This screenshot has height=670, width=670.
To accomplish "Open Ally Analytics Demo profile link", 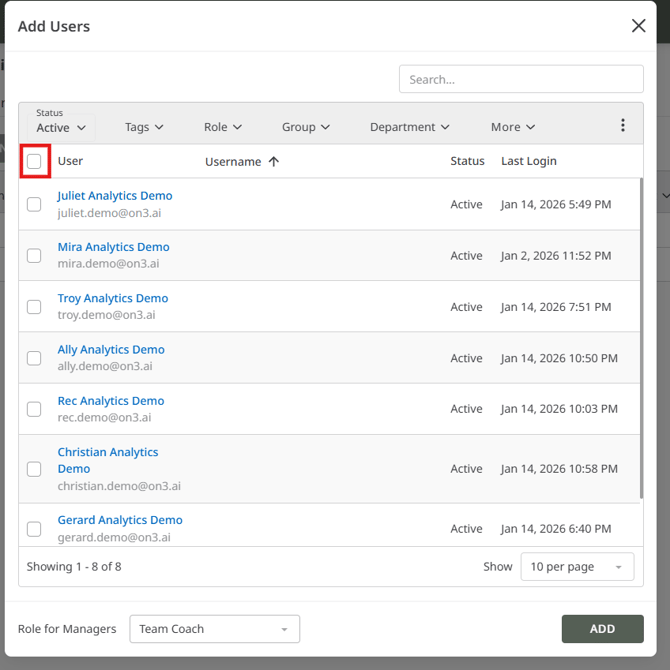I will pyautogui.click(x=111, y=350).
